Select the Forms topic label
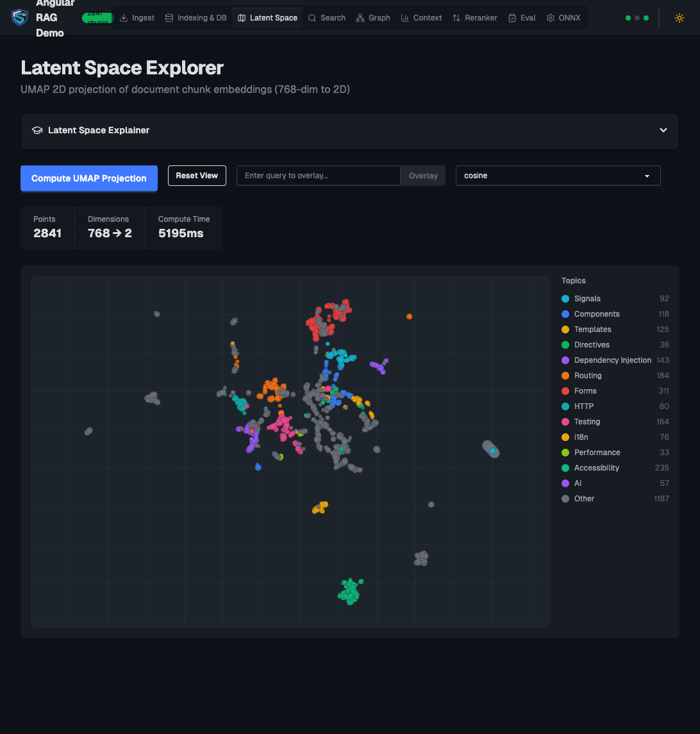This screenshot has height=734, width=700. point(585,391)
